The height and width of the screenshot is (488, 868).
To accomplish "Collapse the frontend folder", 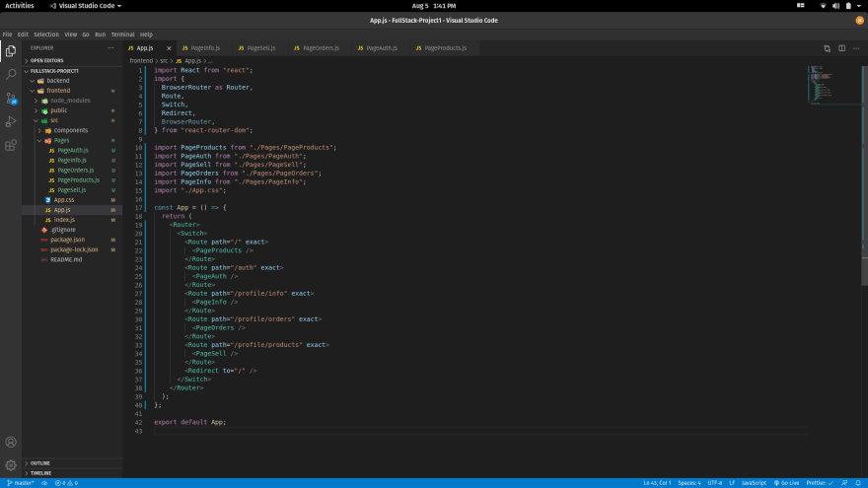I will [x=72, y=91].
